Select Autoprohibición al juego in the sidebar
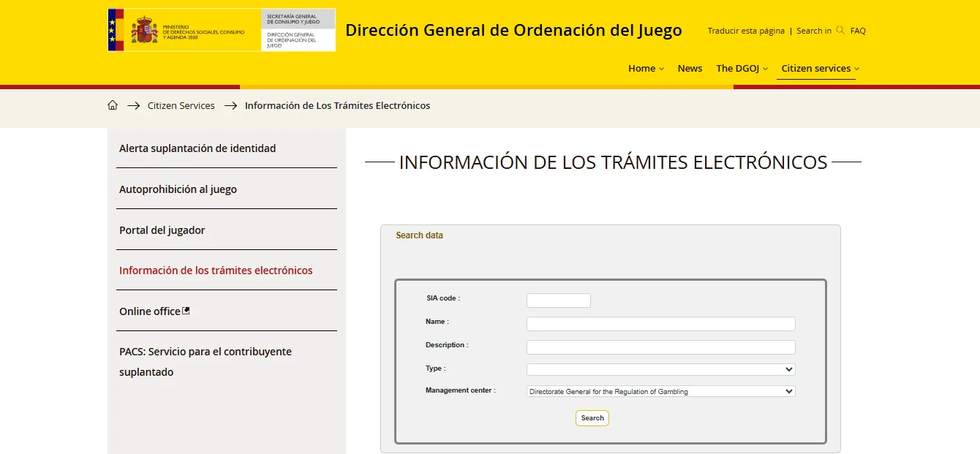980x454 pixels. click(178, 189)
